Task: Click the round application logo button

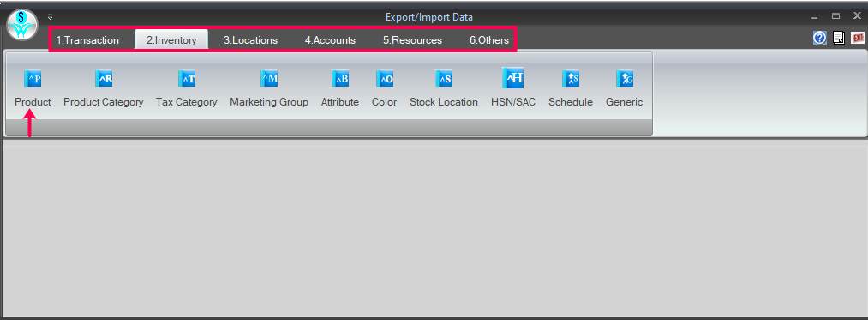Action: (x=22, y=25)
